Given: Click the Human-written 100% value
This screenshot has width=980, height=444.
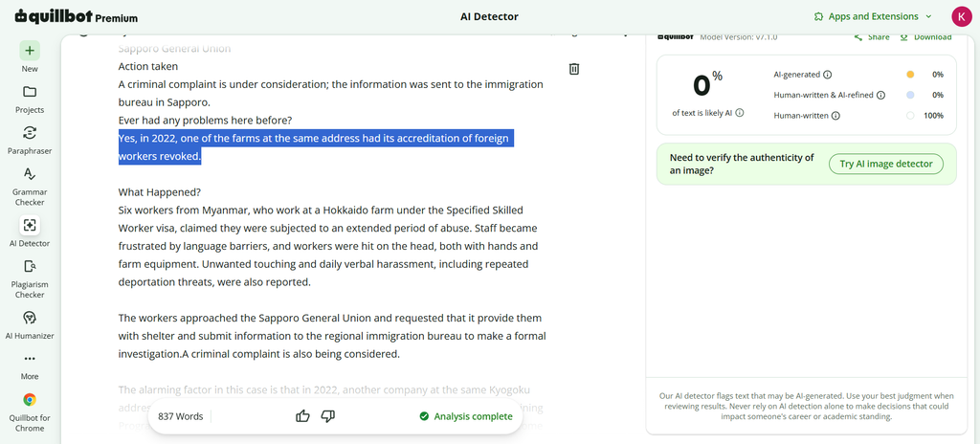Looking at the screenshot, I should point(934,116).
